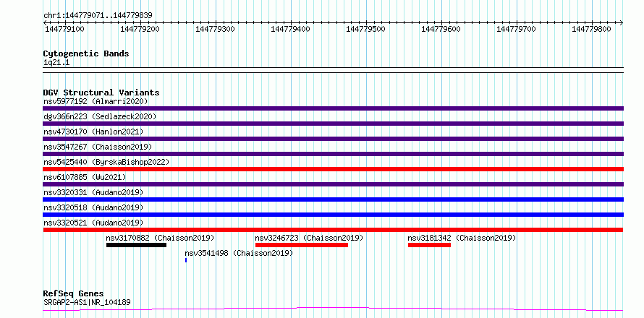Select the nsv3246723 red variant bar
The image size is (644, 318).
[302, 245]
